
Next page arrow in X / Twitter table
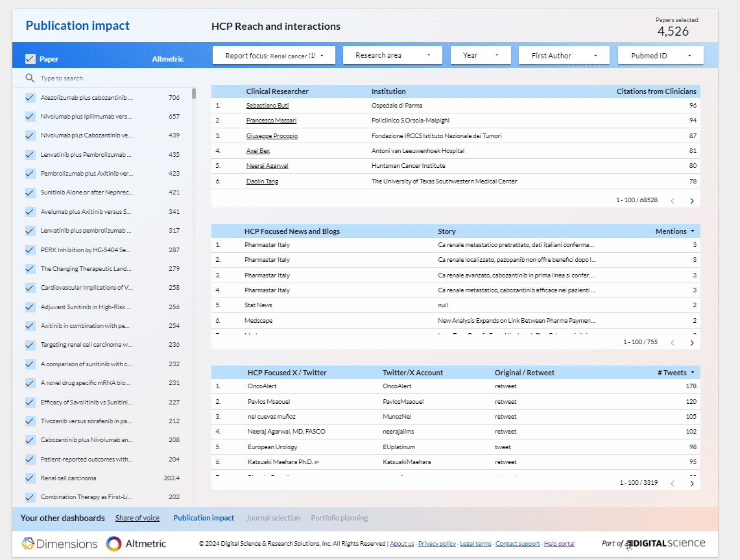coord(691,484)
